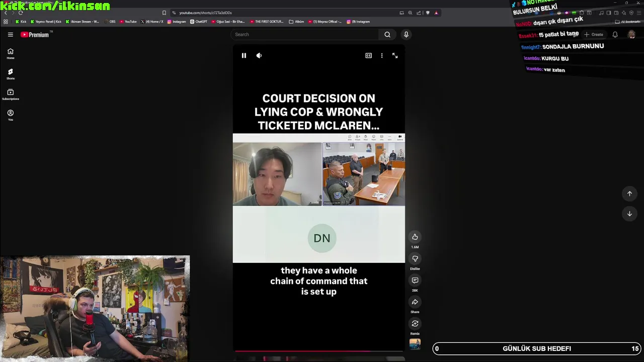The height and width of the screenshot is (362, 644).
Task: Open the Oğuz Sasi bookmark
Action: (x=228, y=22)
